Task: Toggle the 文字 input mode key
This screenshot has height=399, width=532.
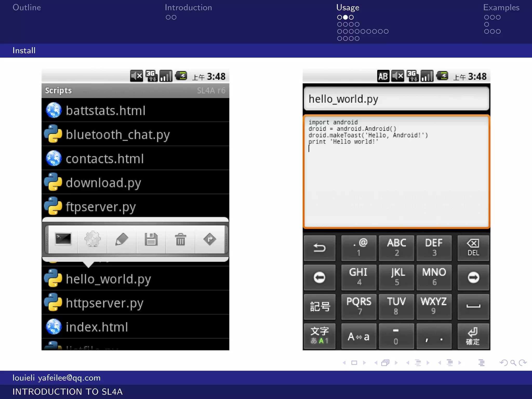Action: click(320, 336)
